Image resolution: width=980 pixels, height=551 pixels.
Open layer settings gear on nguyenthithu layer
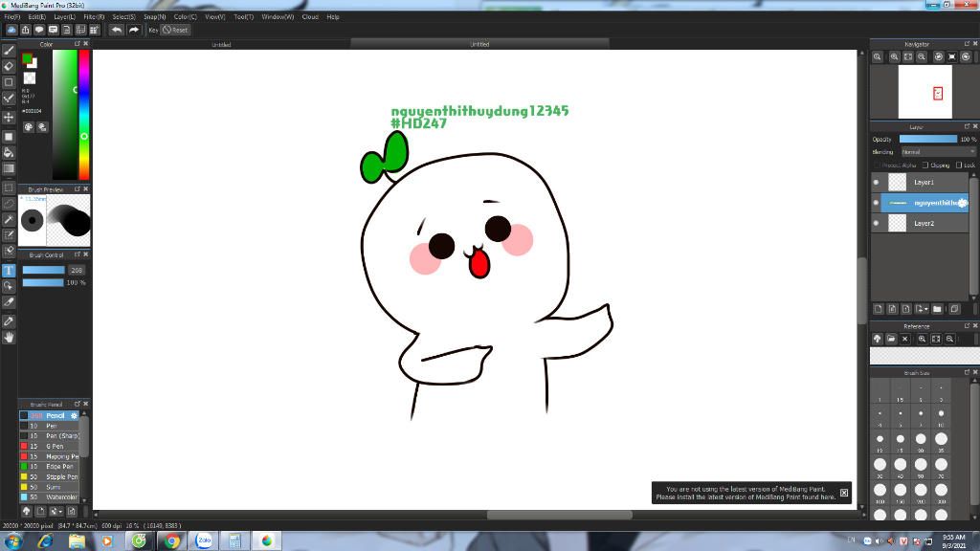pos(963,203)
